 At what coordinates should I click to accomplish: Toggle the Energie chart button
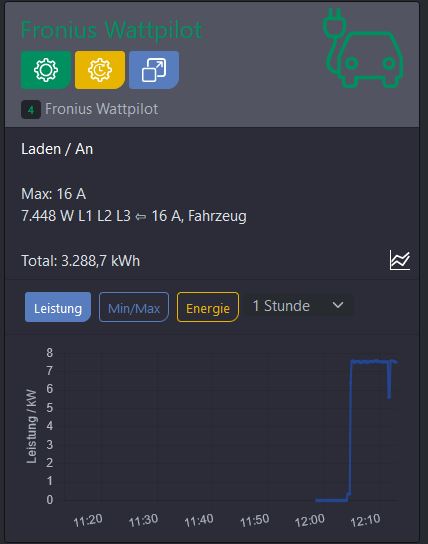click(208, 307)
